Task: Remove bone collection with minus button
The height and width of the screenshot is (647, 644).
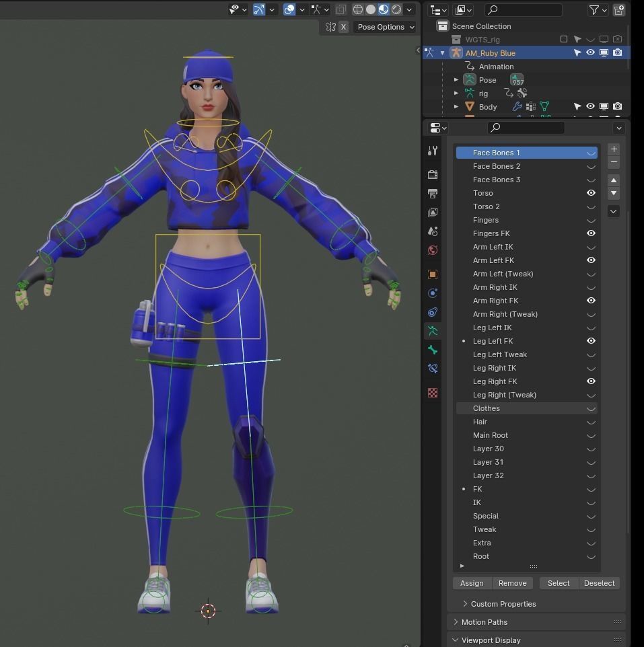Action: click(x=614, y=161)
